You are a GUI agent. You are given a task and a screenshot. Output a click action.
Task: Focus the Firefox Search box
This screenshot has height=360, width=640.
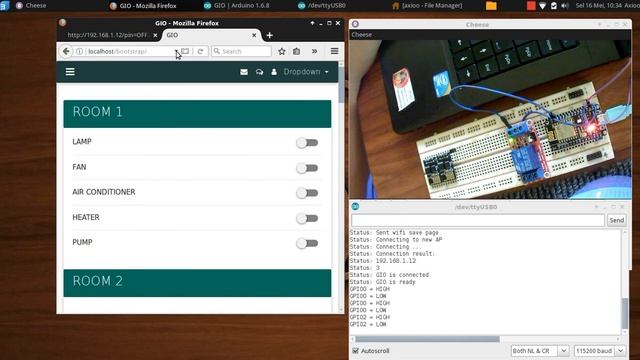click(241, 51)
